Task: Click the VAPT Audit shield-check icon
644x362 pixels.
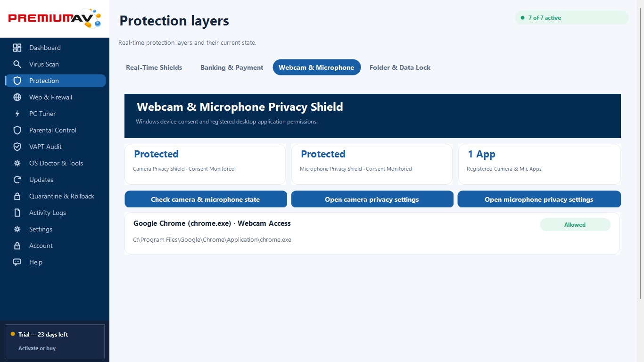Action: (17, 147)
